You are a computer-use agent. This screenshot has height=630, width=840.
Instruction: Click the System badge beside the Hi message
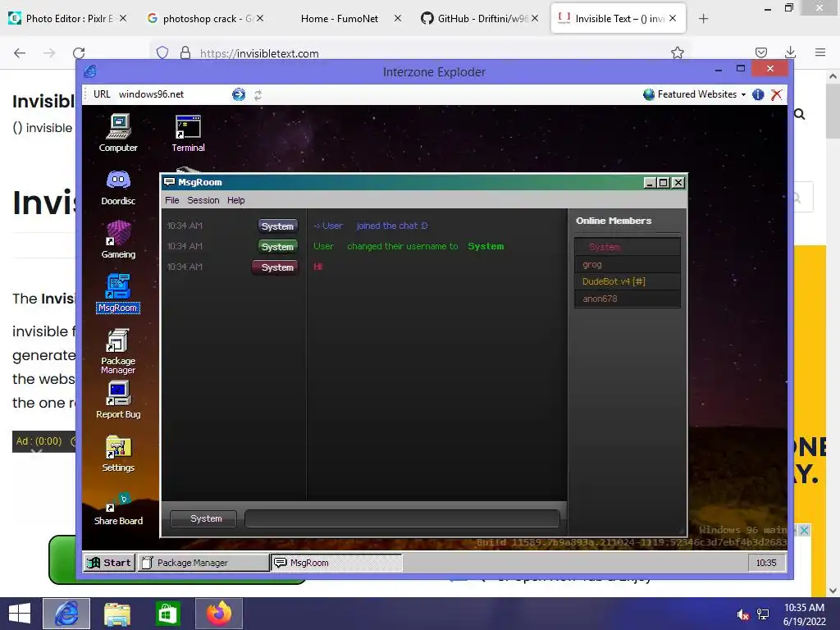[276, 267]
